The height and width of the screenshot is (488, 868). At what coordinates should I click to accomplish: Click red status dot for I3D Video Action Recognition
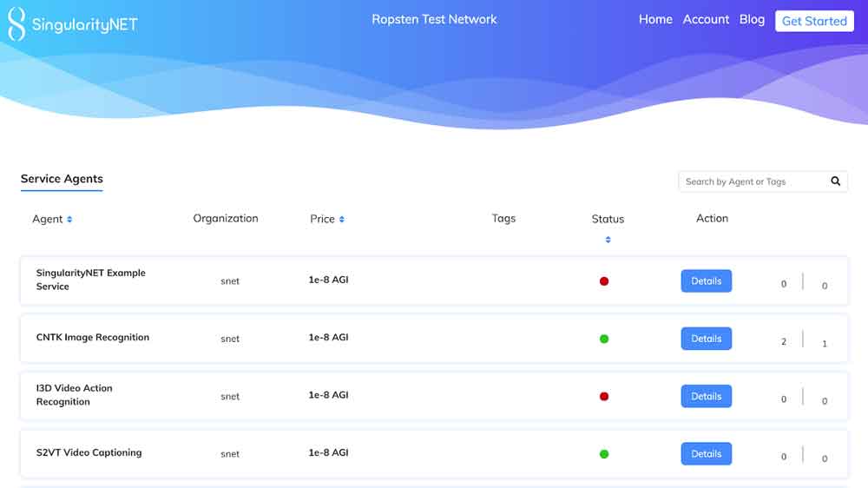pyautogui.click(x=604, y=397)
